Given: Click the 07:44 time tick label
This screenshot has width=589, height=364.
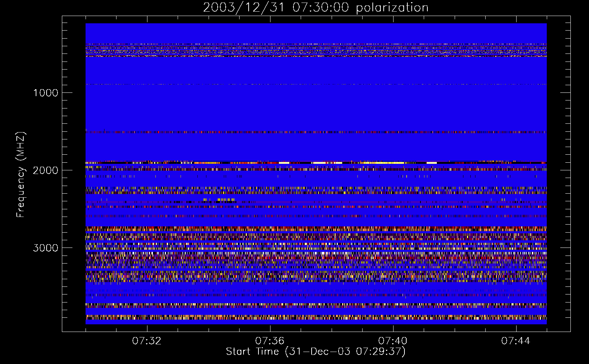Looking at the screenshot, I should point(516,341).
